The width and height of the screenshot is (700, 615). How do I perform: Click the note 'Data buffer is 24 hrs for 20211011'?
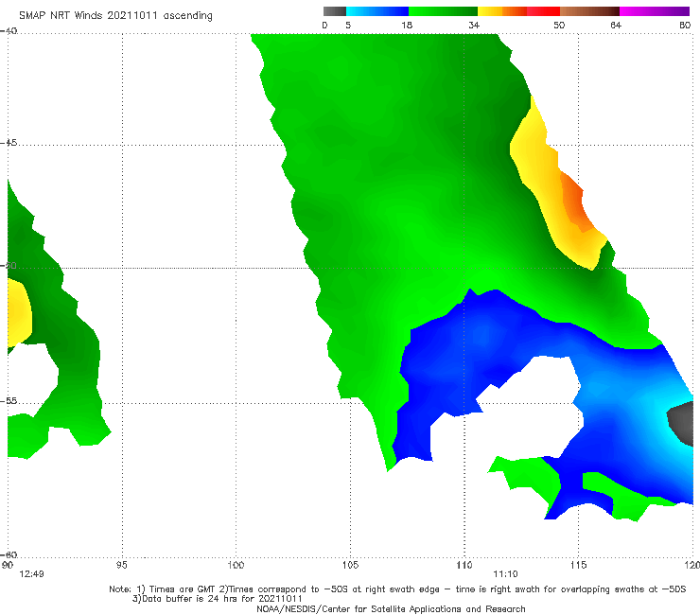(217, 599)
